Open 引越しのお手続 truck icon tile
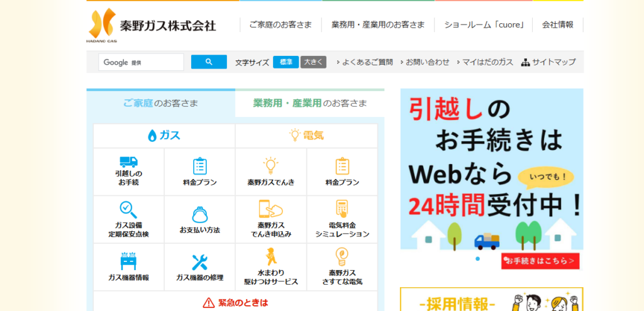Screen dimensions: 644x311 tap(128, 172)
